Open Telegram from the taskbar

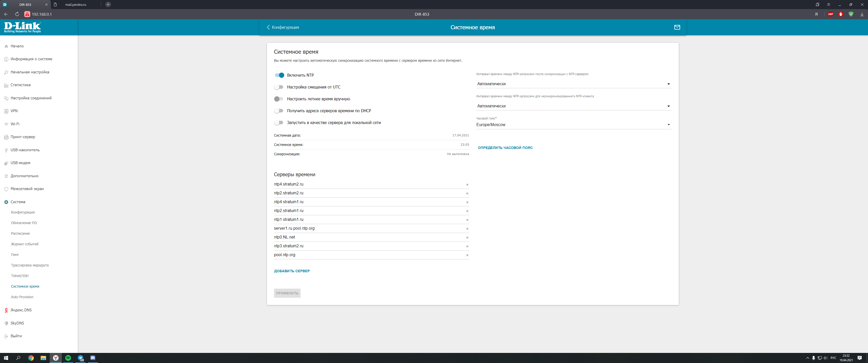pyautogui.click(x=80, y=358)
